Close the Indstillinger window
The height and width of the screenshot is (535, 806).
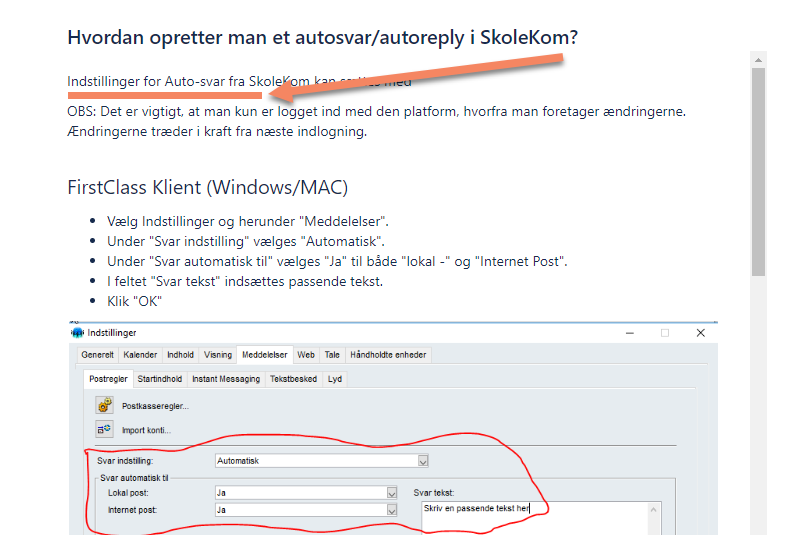click(x=701, y=333)
